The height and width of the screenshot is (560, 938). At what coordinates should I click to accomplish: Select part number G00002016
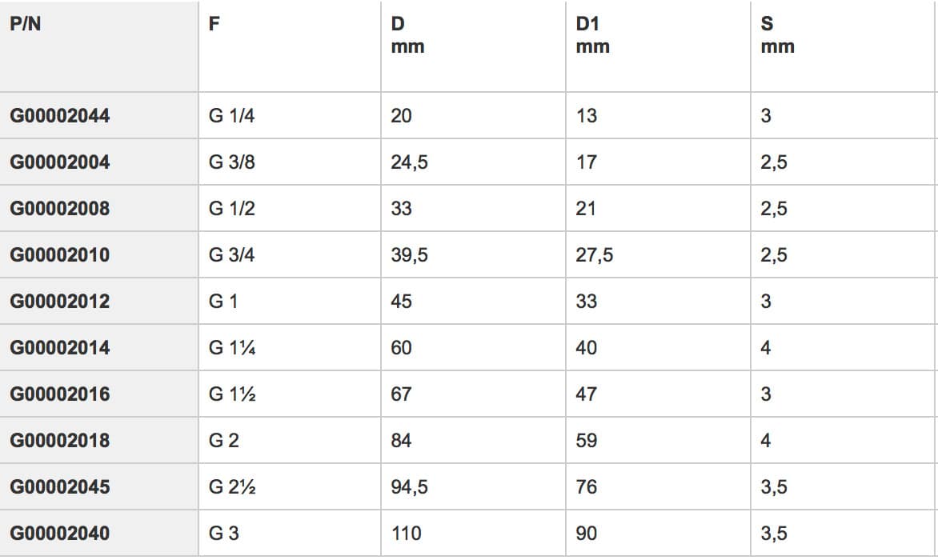tap(60, 394)
